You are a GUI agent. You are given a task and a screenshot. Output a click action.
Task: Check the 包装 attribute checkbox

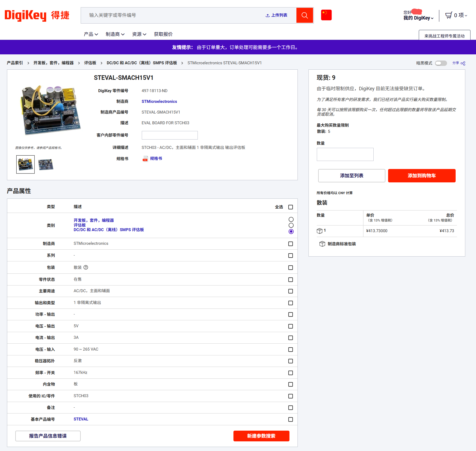coord(291,268)
